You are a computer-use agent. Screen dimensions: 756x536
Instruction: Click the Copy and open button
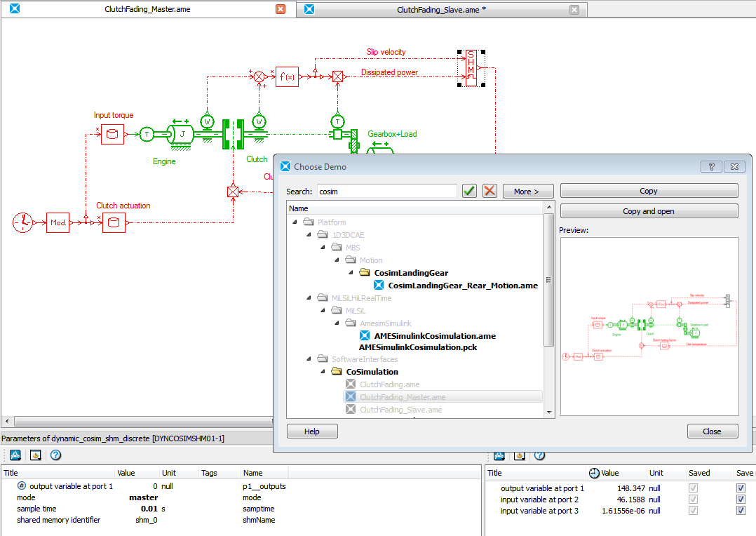tap(648, 210)
